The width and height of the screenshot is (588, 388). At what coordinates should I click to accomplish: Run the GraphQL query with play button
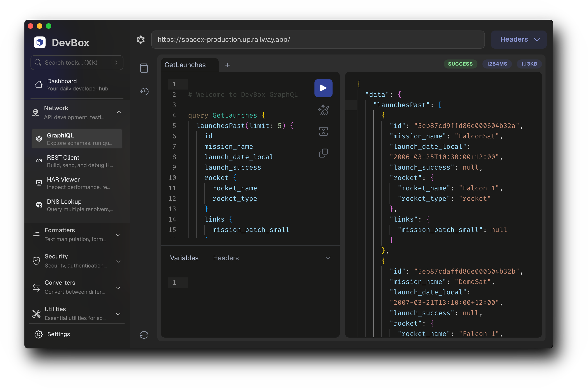(323, 88)
